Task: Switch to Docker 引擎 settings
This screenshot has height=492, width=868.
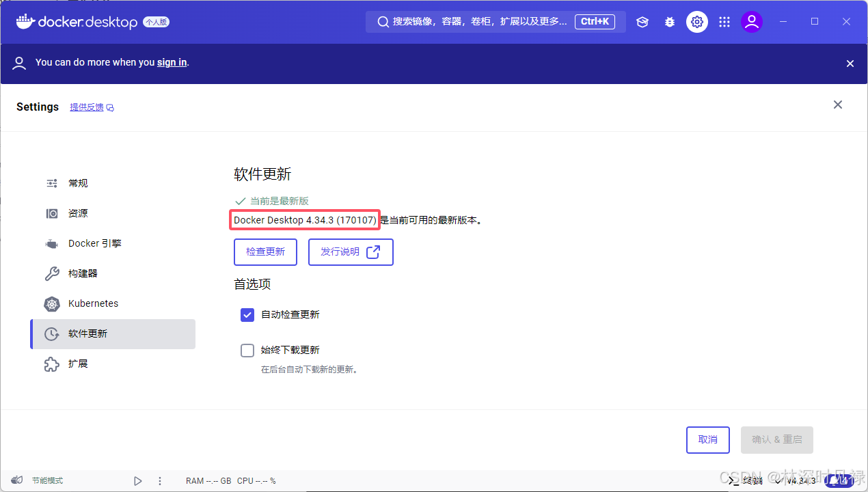Action: point(113,243)
